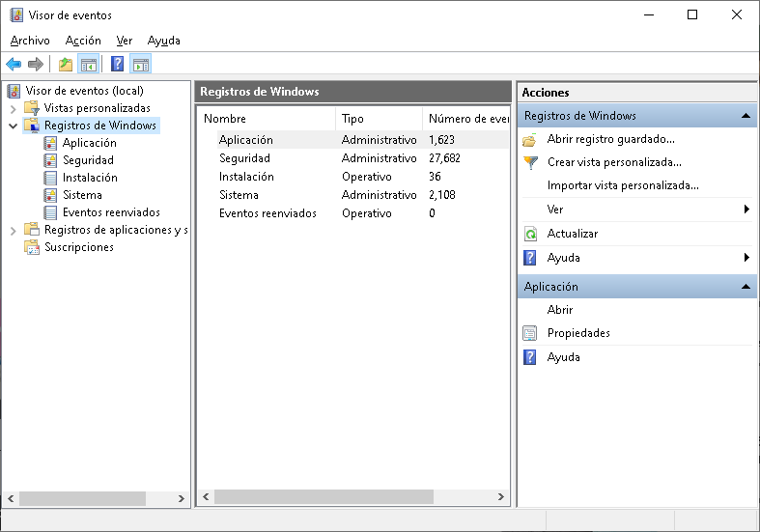This screenshot has height=532, width=760.
Task: Click the Propiedades action label
Action: point(578,333)
